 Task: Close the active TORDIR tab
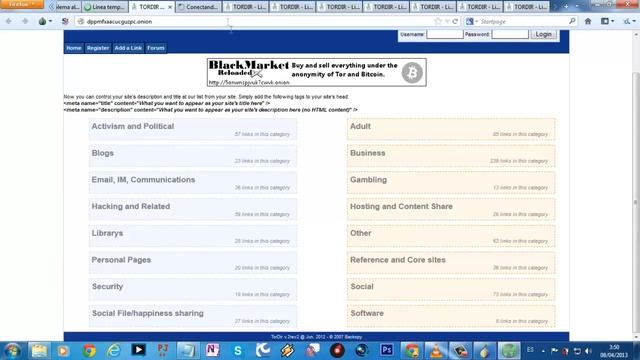pyautogui.click(x=170, y=7)
